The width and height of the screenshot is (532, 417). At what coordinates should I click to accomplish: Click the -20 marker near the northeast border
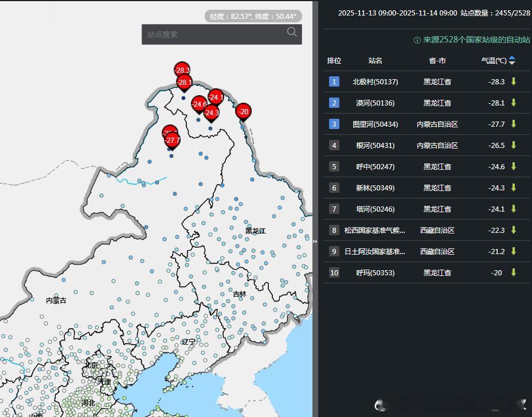click(x=243, y=112)
